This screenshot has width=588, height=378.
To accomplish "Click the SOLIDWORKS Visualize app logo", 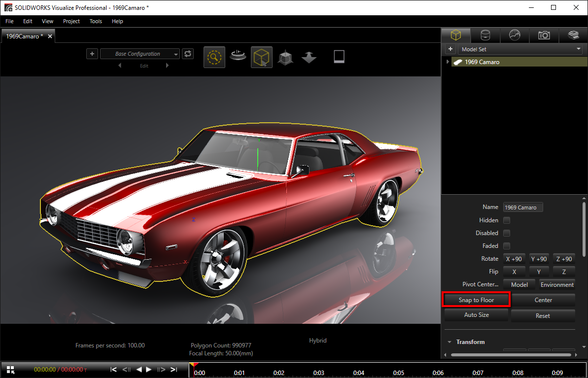I will point(8,7).
